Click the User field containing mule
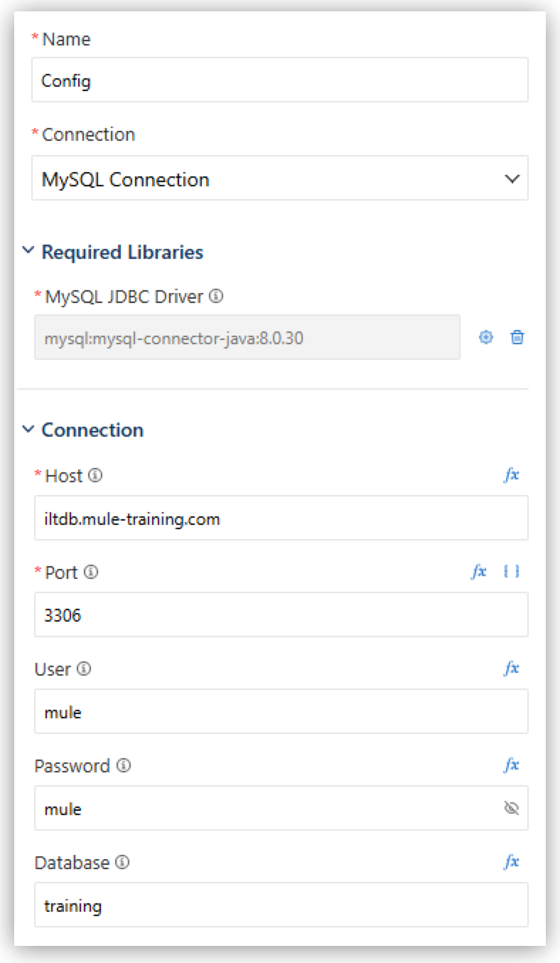Viewport: 560px width, 963px height. (x=281, y=712)
